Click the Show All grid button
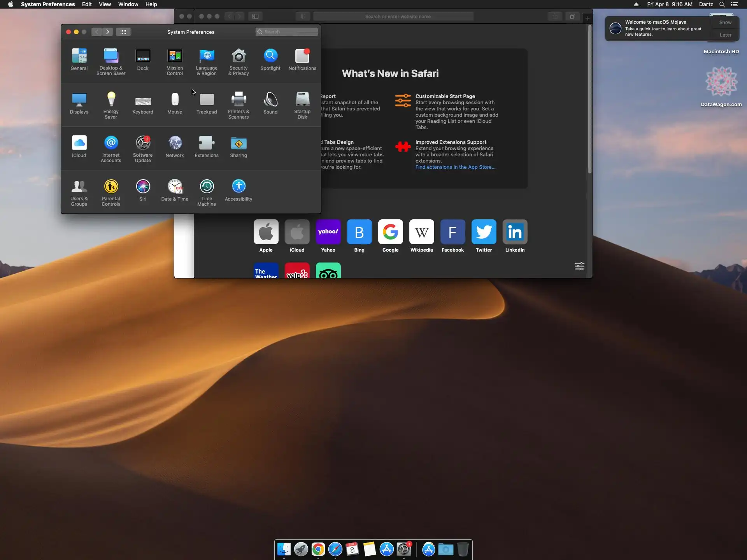 (x=123, y=32)
